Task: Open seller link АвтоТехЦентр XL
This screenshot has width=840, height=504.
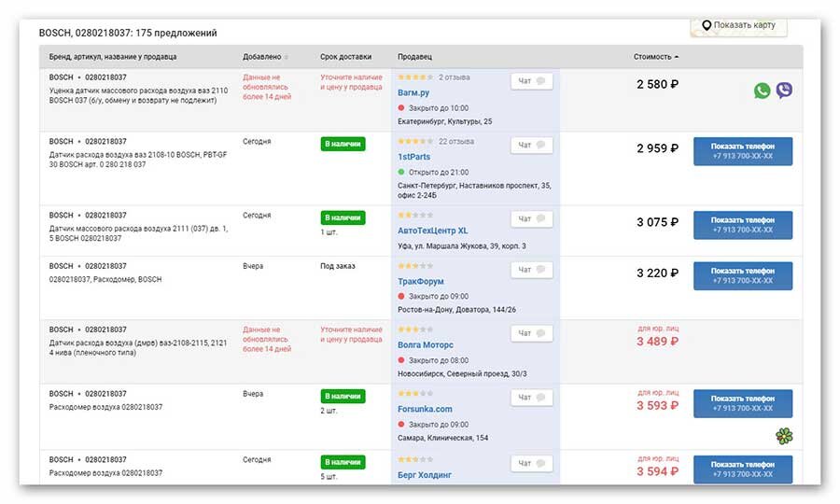Action: pyautogui.click(x=432, y=231)
